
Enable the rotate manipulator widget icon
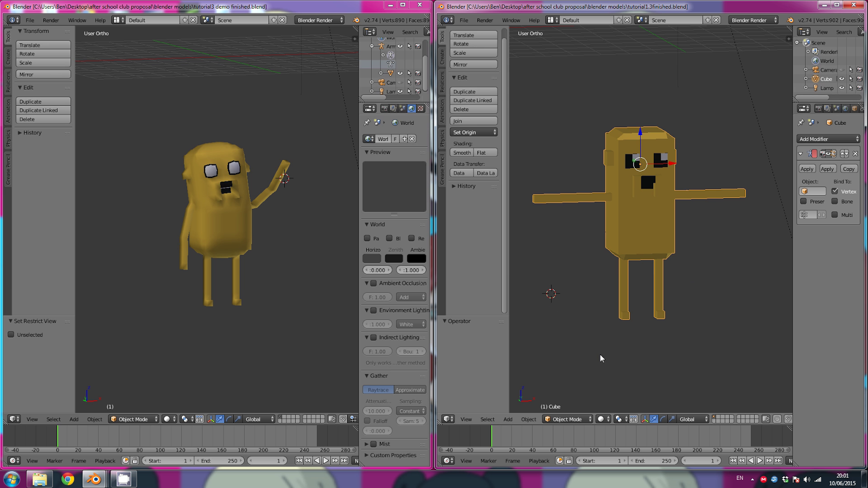[229, 419]
